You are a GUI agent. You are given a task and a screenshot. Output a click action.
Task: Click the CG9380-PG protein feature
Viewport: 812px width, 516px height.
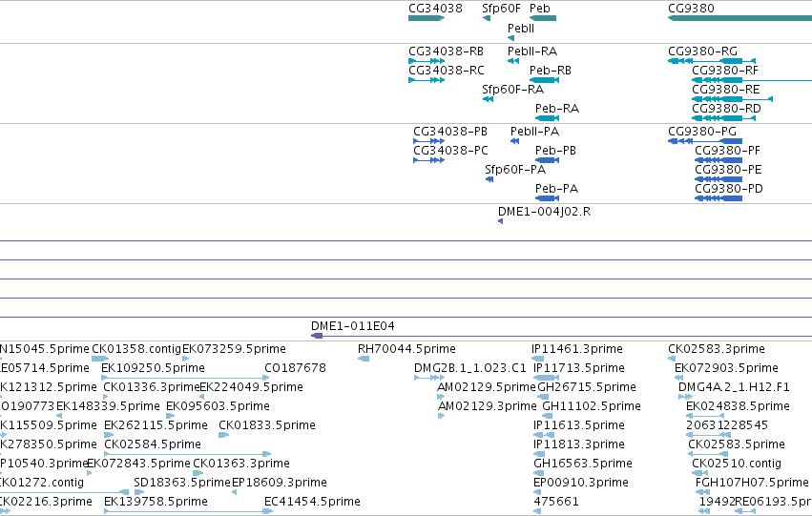point(705,141)
